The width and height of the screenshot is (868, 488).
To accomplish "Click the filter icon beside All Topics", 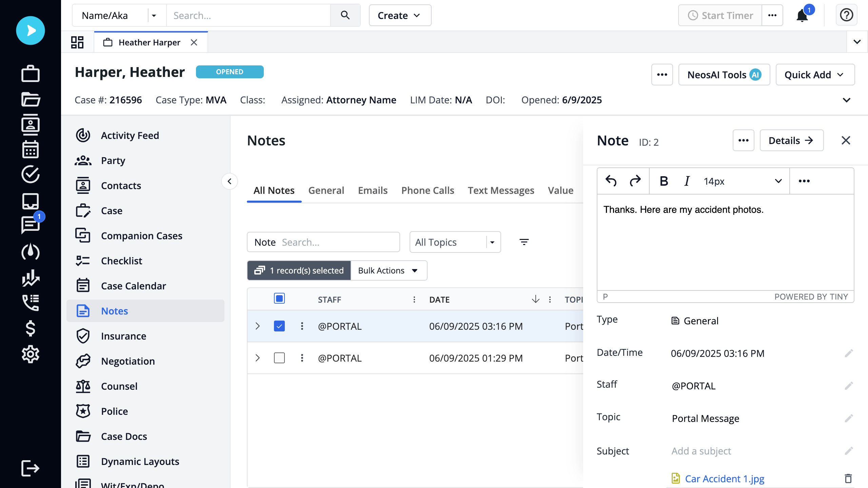I will pos(524,242).
